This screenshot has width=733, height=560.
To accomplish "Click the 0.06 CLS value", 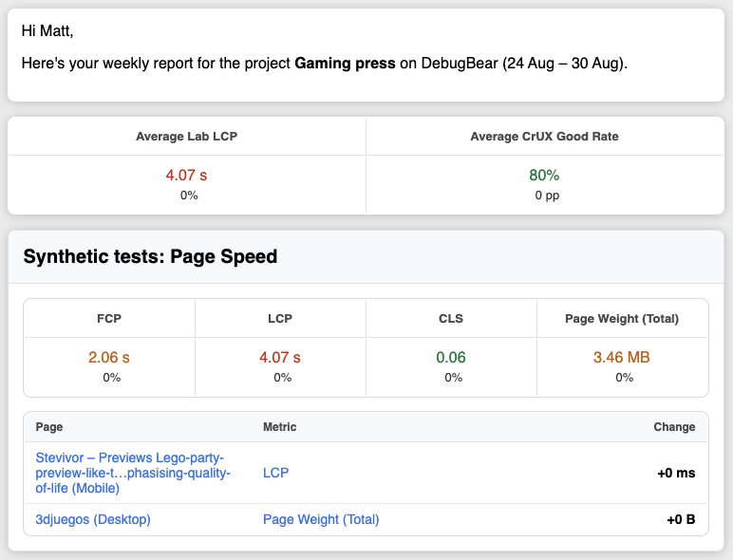I will tap(451, 357).
